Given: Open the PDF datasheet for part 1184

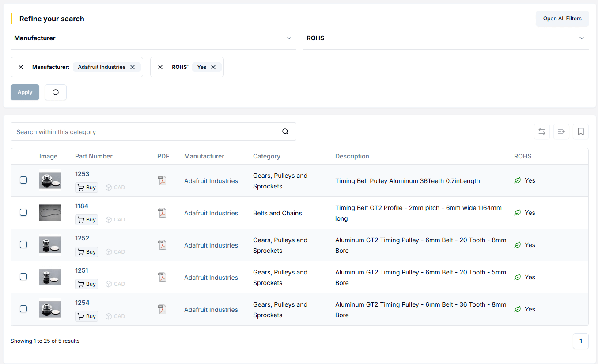Looking at the screenshot, I should pos(162,213).
